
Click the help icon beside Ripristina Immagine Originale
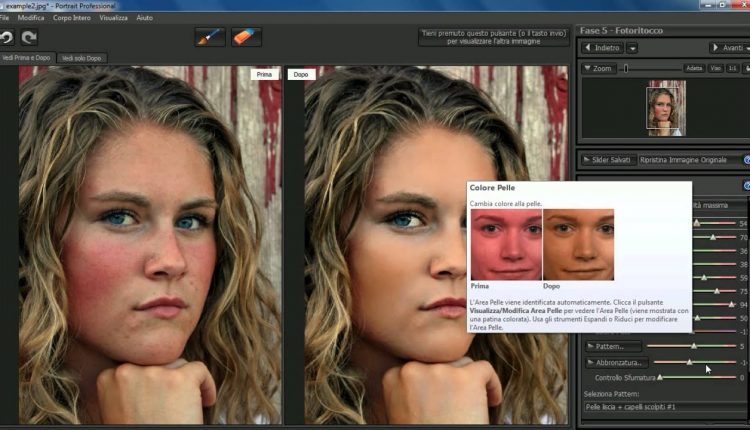coord(747,160)
